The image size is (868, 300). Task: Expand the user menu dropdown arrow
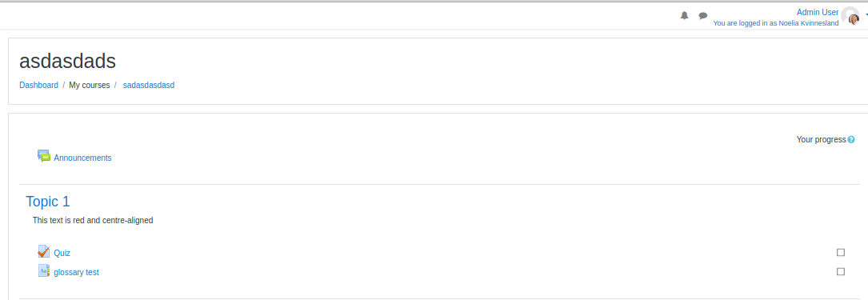(x=866, y=16)
